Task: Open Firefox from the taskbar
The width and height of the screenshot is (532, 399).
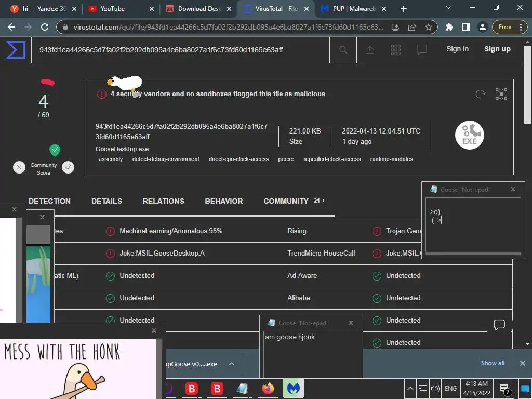Action: click(x=268, y=388)
